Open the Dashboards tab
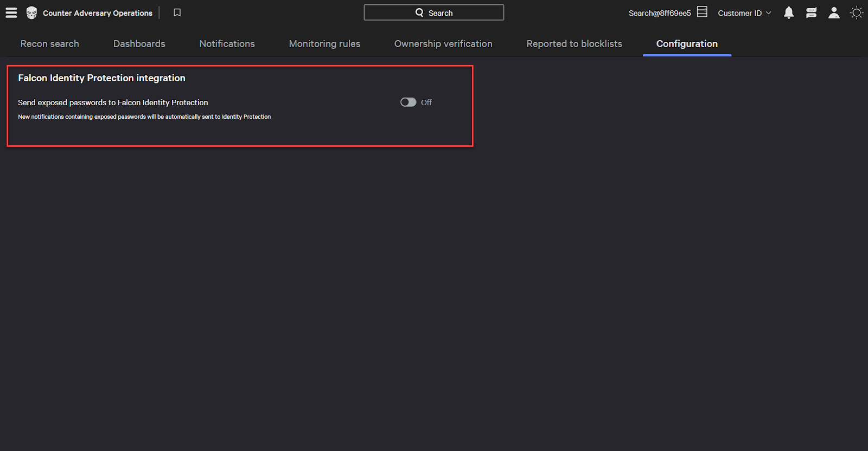Image resolution: width=868 pixels, height=451 pixels. coord(139,44)
